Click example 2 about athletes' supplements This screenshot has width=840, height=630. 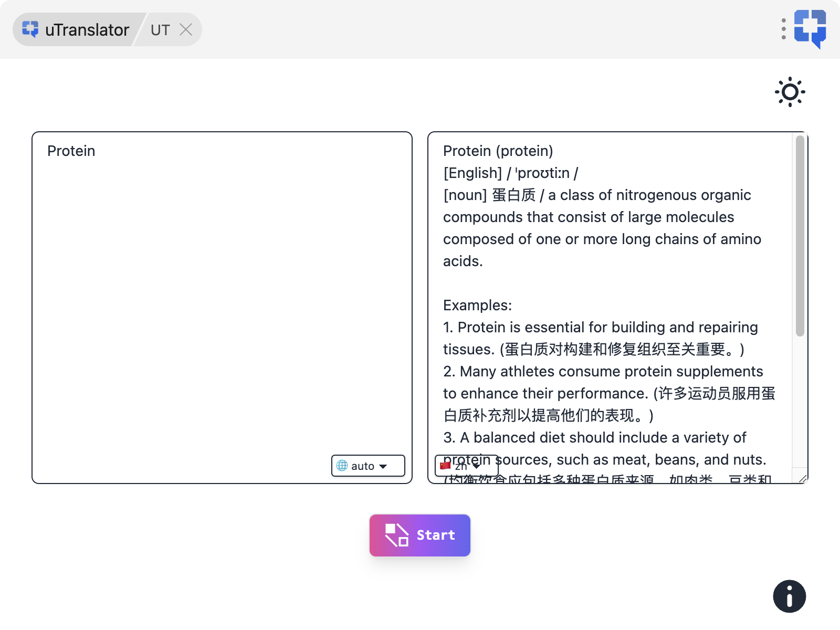pos(609,393)
